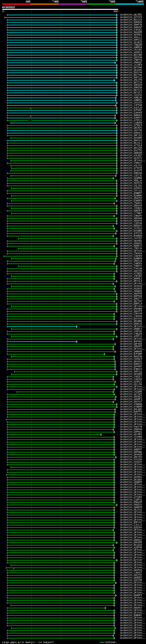Click label UniRef100_C4Y7D7
146x644 pixels.
pyautogui.click(x=131, y=238)
